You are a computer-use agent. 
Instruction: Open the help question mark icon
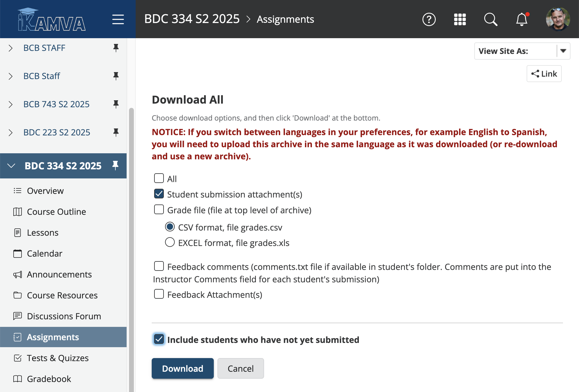[x=429, y=20]
